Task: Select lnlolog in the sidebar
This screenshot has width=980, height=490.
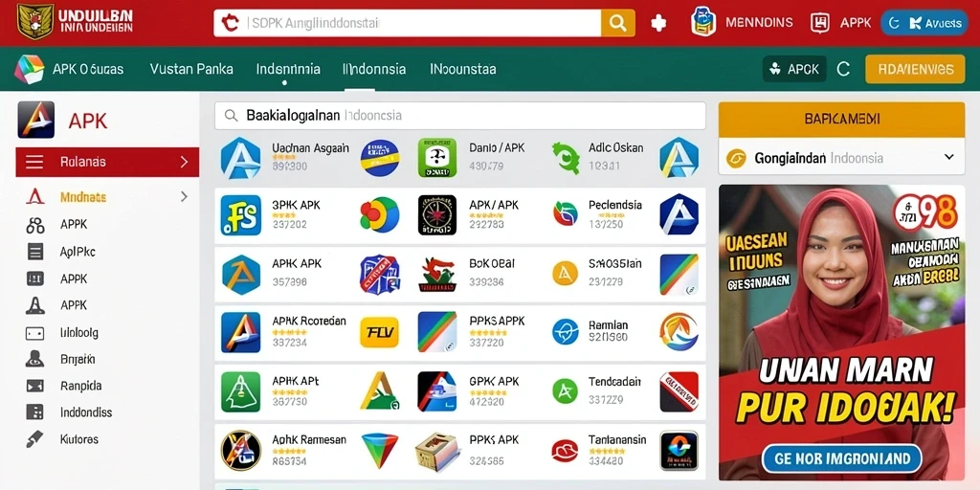Action: [x=78, y=332]
